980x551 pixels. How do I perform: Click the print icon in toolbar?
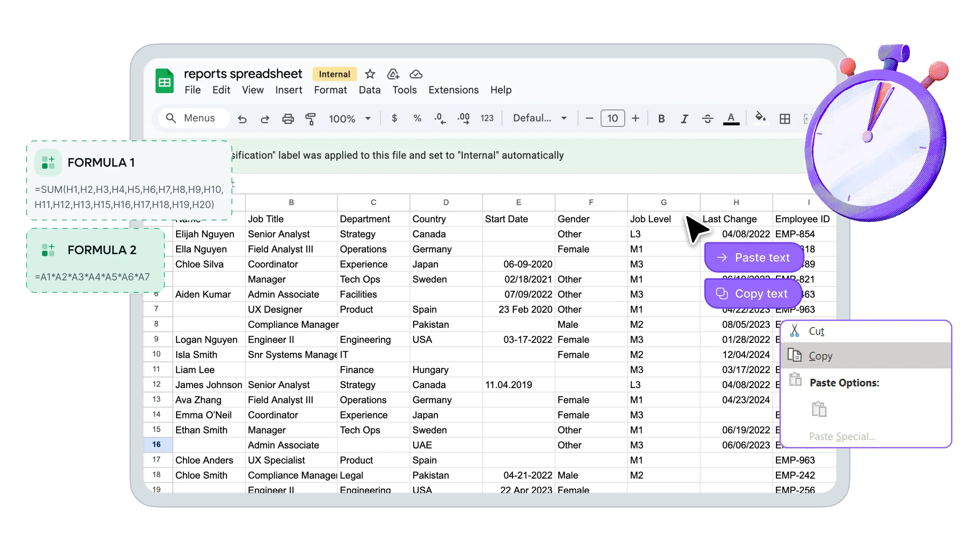(288, 119)
